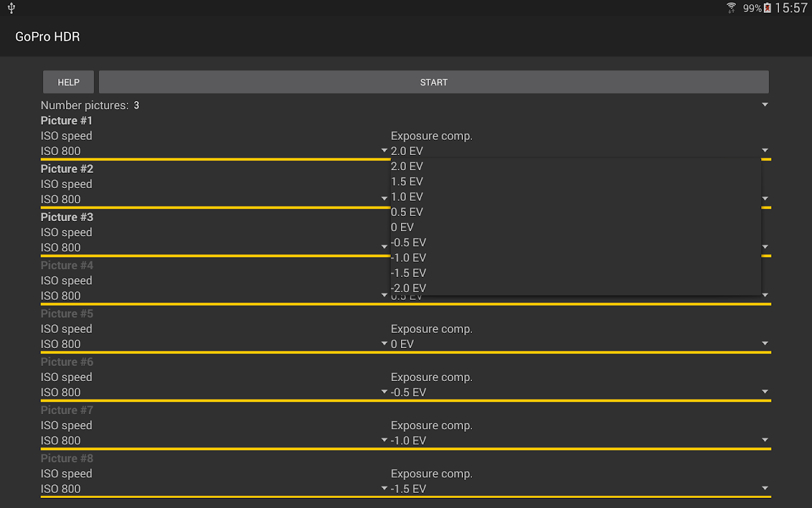Viewport: 812px width, 508px height.
Task: Choose -2.0 EV from the open list
Action: point(576,288)
